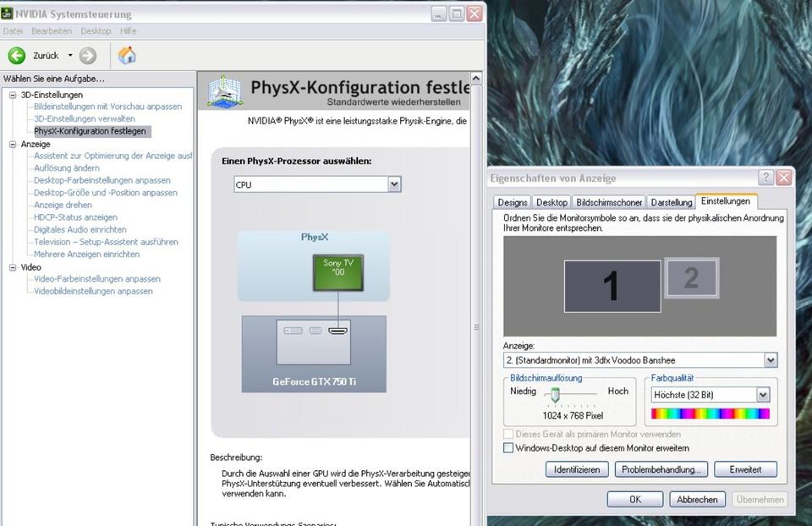The image size is (812, 526).
Task: Click the splitter grip beside PhysX scrollbar
Action: [x=476, y=326]
